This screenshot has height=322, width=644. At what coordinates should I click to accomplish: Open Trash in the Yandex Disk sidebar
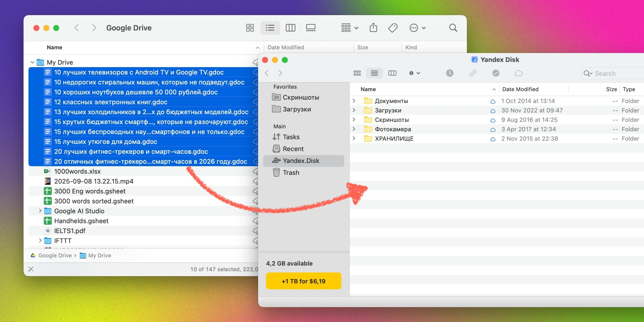coord(291,173)
